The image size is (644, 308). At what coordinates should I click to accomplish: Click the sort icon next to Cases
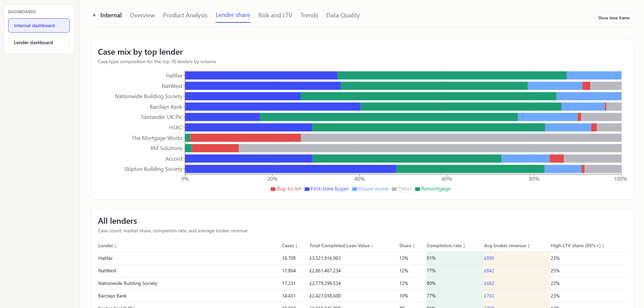click(296, 246)
